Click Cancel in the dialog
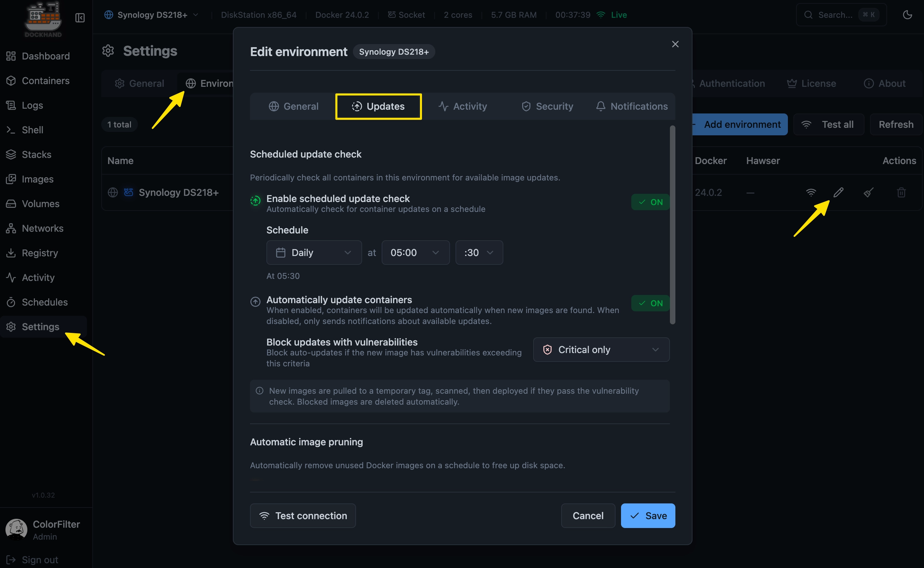The height and width of the screenshot is (568, 924). [x=588, y=515]
